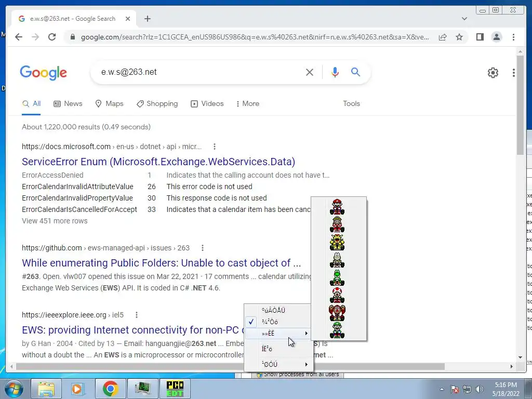This screenshot has height=399, width=532.
Task: Open the Chrome profile avatar
Action: coord(496,37)
